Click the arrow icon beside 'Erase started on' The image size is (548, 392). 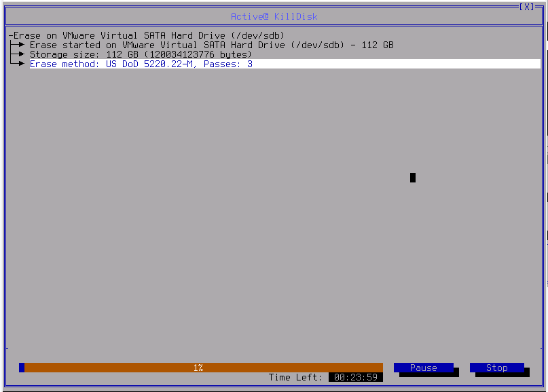coord(18,45)
